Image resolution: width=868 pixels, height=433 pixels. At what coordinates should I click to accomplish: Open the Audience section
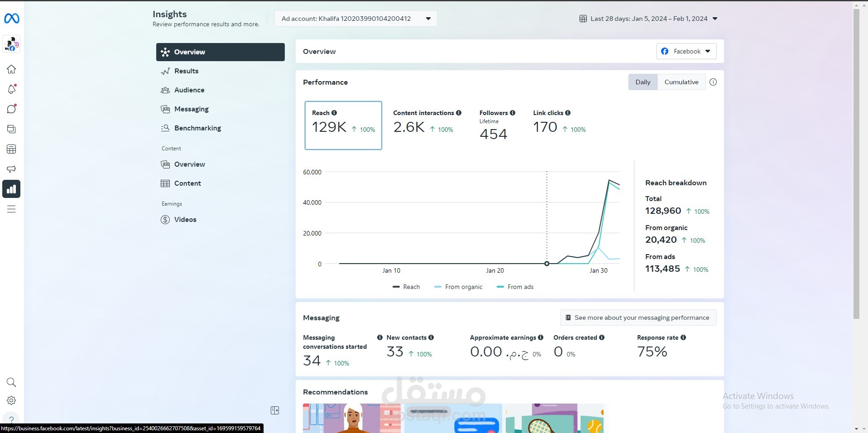pos(221,90)
